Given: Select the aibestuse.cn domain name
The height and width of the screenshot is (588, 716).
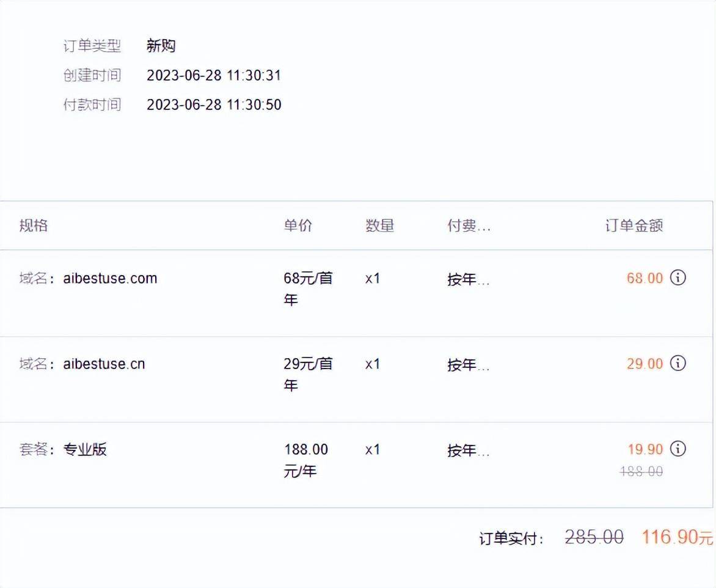Looking at the screenshot, I should [104, 364].
